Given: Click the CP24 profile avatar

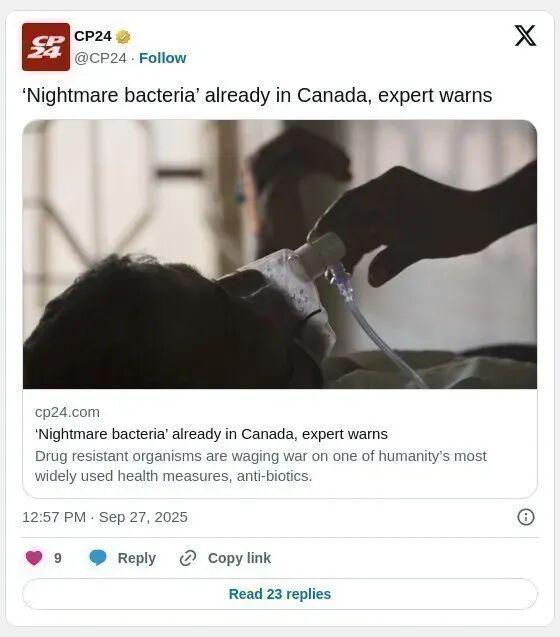Looking at the screenshot, I should 46,47.
